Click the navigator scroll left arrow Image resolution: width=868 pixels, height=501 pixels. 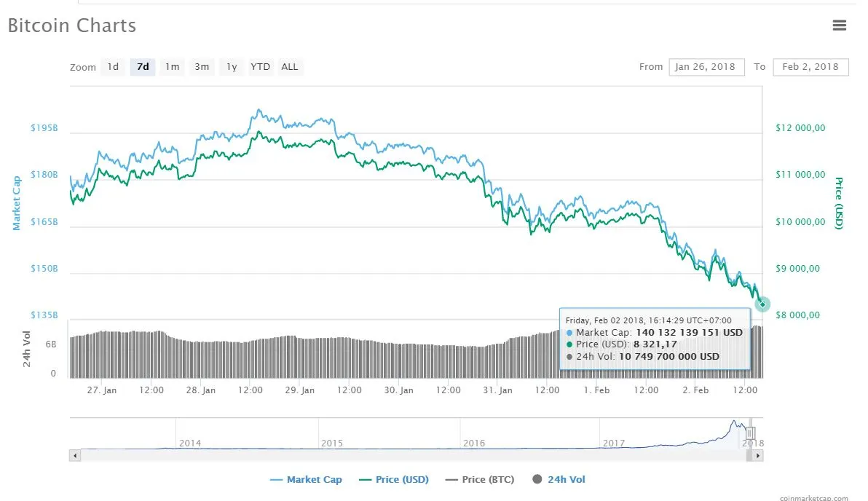click(x=75, y=456)
